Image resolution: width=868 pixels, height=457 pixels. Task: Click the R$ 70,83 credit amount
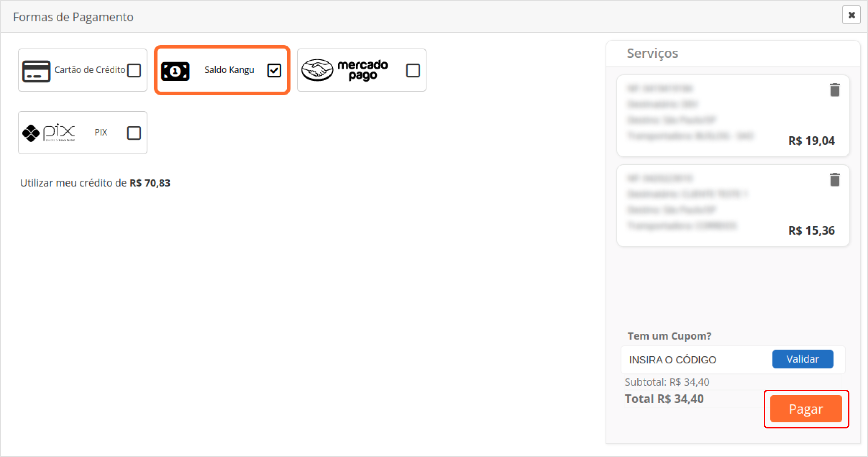point(150,183)
